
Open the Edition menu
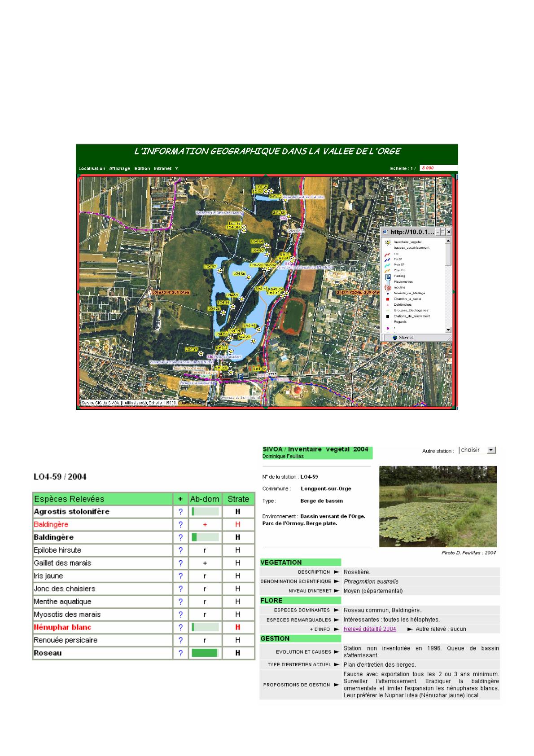[142, 169]
